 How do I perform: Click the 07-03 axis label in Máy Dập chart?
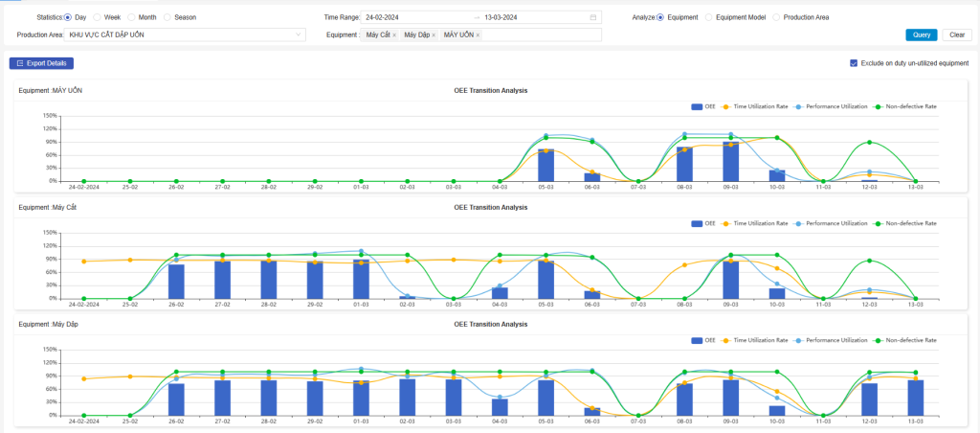click(638, 422)
